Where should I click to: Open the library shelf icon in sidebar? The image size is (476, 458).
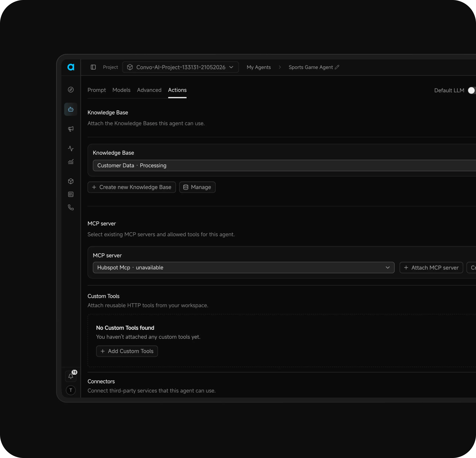tap(71, 194)
